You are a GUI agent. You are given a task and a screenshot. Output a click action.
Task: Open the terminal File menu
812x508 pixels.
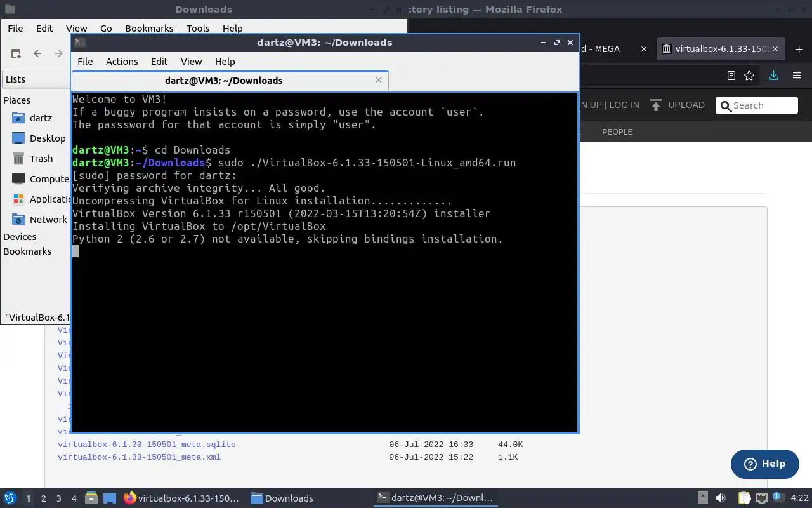85,62
